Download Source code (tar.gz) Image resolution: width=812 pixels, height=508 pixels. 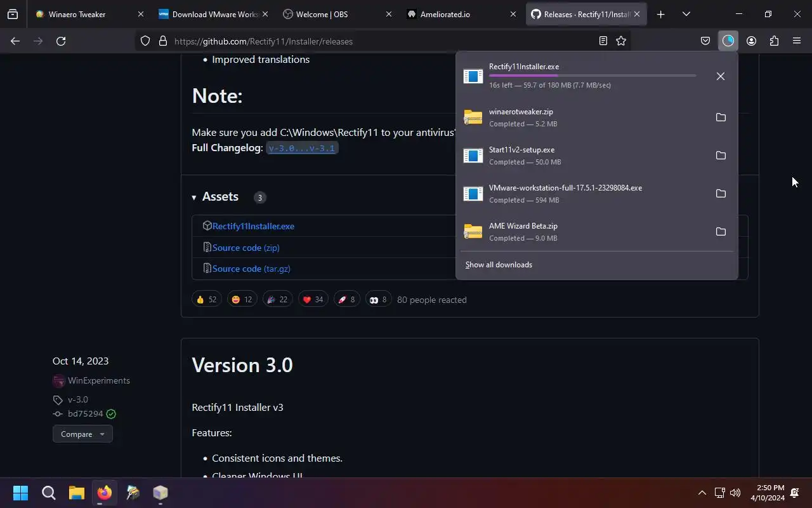[x=251, y=269]
